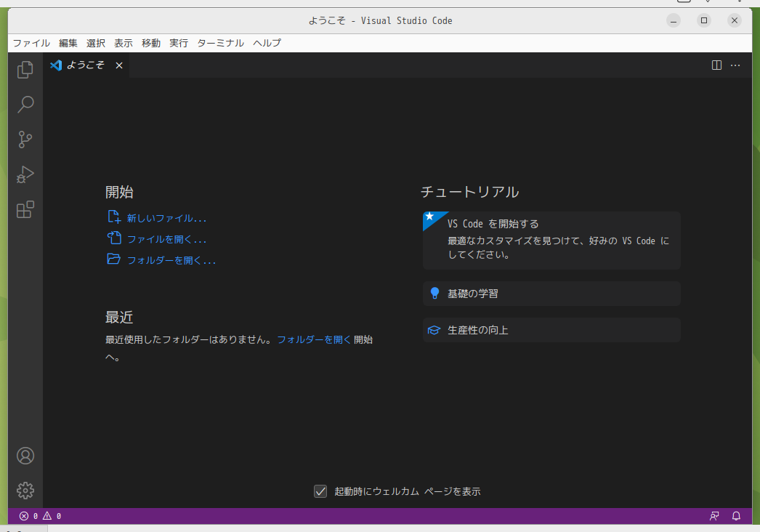Maximize the Visual Studio Code window

[704, 20]
